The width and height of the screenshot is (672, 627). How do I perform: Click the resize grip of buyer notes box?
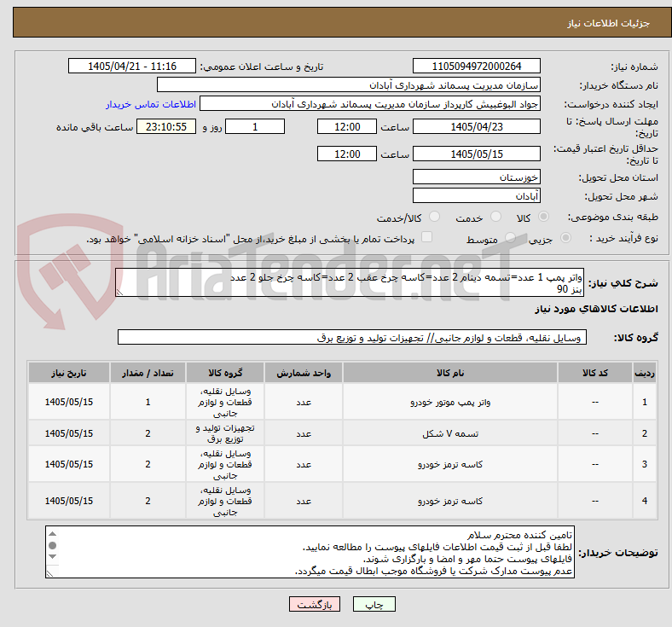(49, 573)
